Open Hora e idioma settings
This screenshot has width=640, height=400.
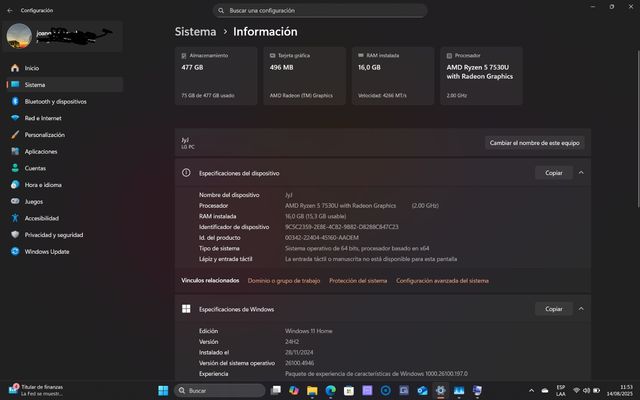pos(43,185)
